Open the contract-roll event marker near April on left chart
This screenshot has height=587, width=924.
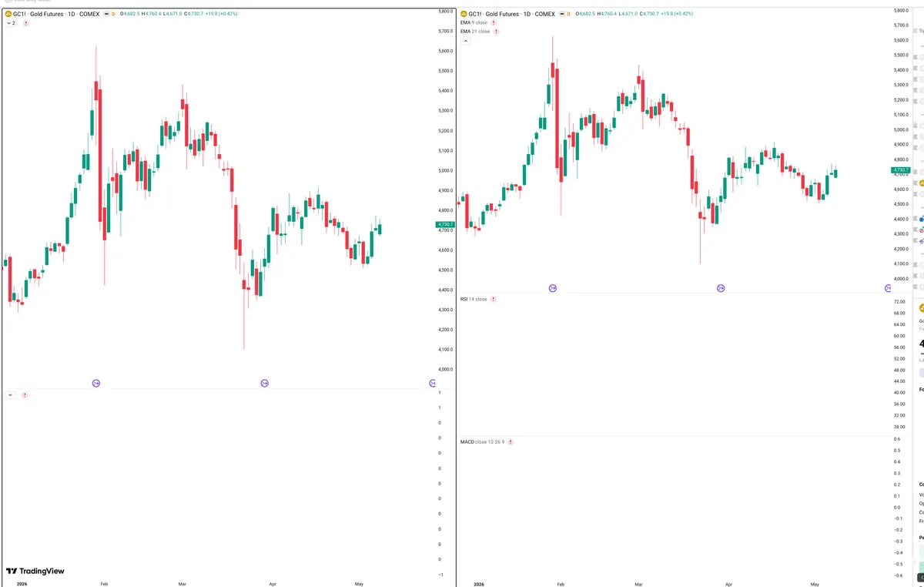click(264, 383)
